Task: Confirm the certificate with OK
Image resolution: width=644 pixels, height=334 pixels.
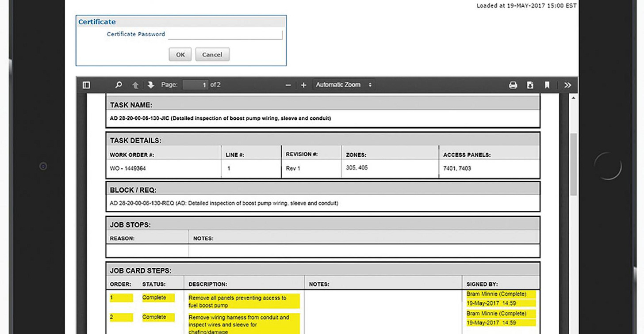Action: [180, 54]
